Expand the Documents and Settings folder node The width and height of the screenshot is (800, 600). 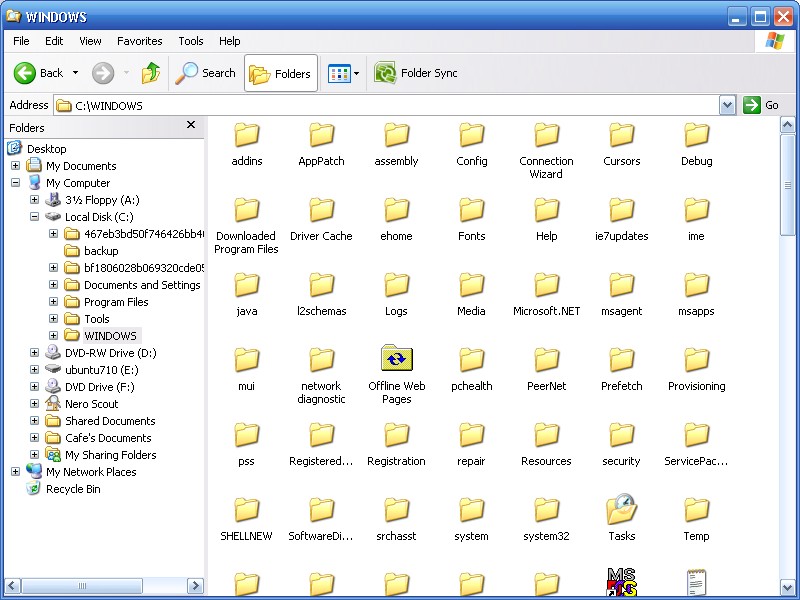tap(53, 284)
